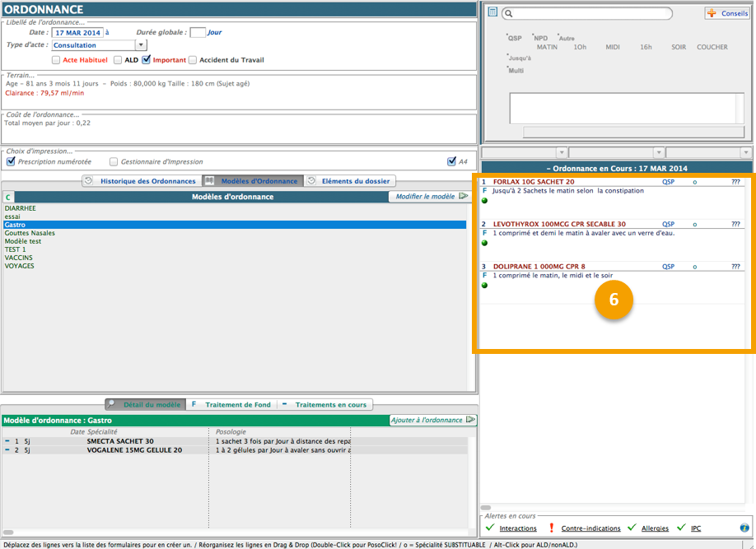
Task: Click the magnifying glass search icon
Action: (x=511, y=14)
